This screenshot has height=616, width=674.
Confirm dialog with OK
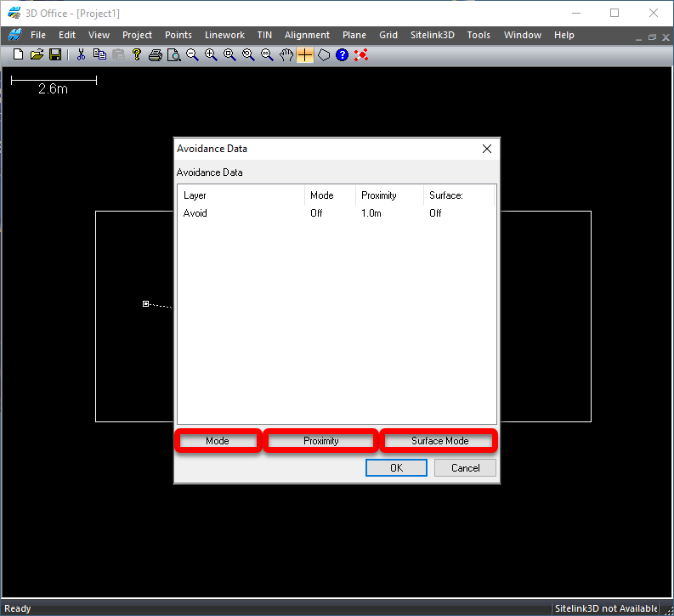tap(396, 468)
